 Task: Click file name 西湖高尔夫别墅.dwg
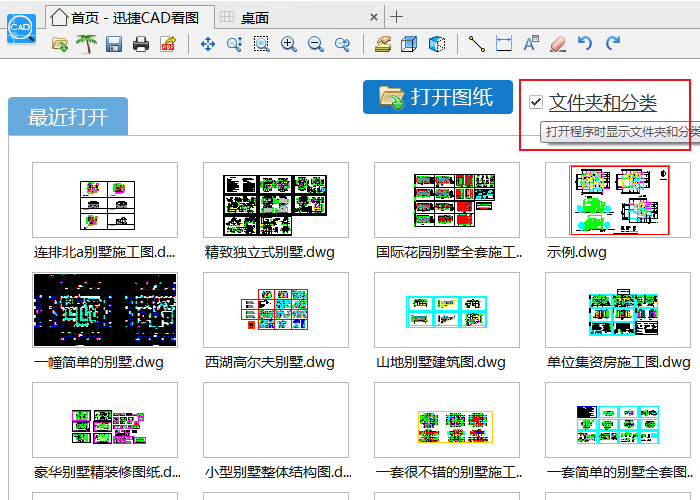coord(270,362)
